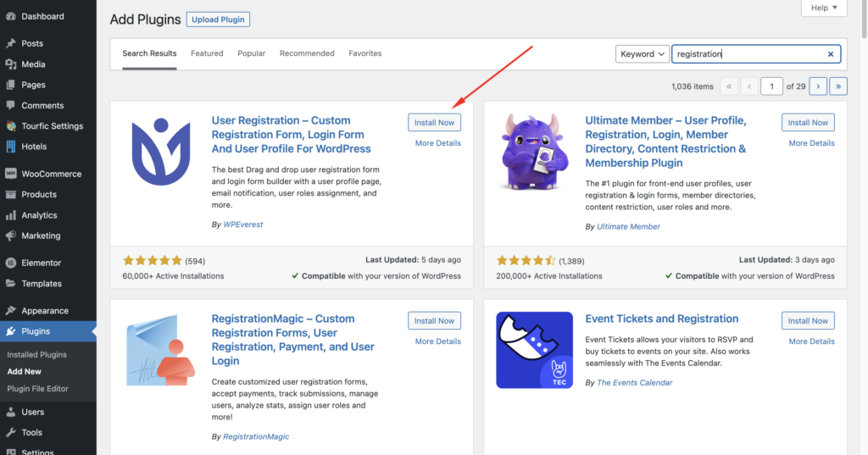868x455 pixels.
Task: Open Ultimate Member plugin title link
Action: coord(666,141)
